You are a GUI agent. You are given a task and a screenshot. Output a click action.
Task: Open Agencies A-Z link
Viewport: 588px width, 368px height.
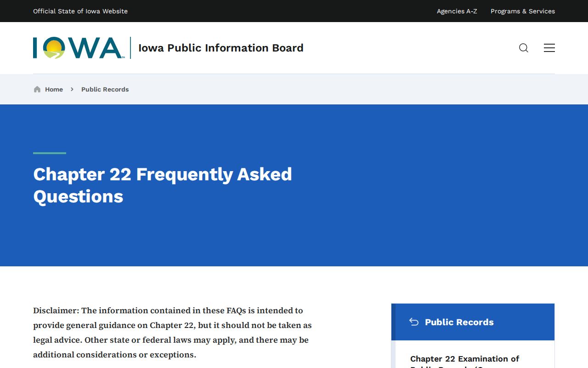coord(457,11)
